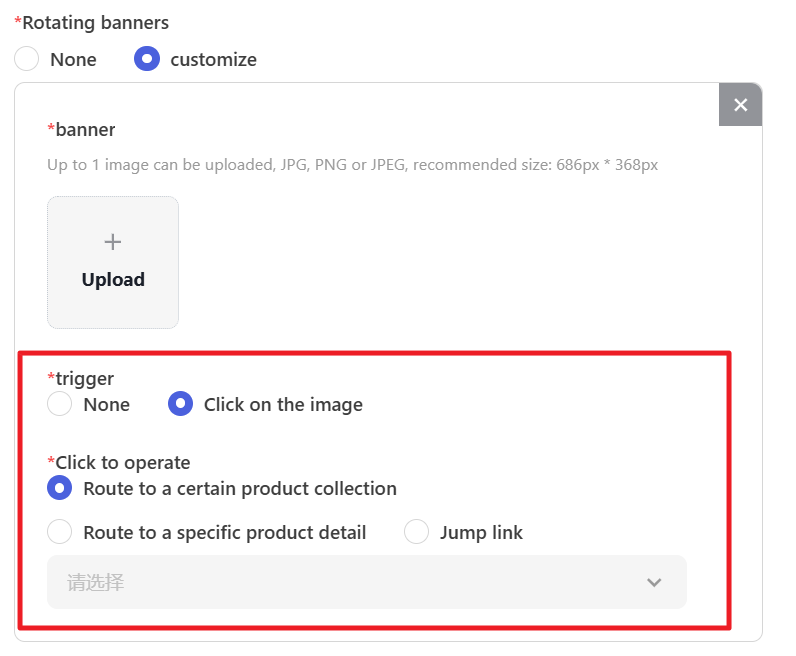Click the 'Route to a specific product detail' text

pos(224,533)
